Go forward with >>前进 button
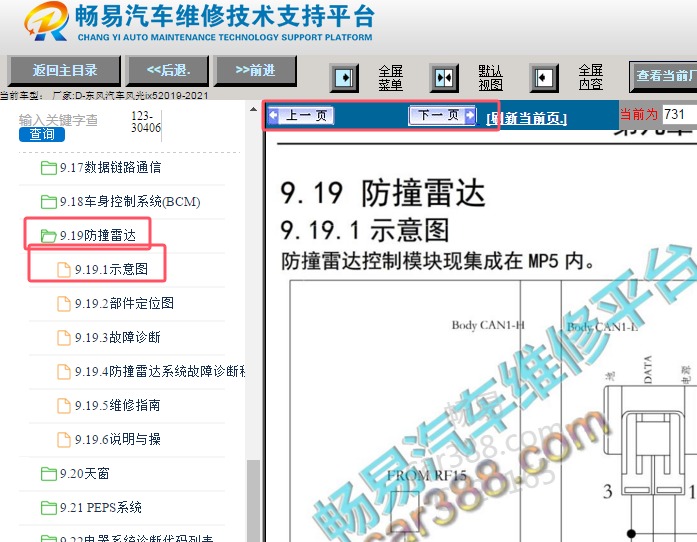 coord(256,70)
